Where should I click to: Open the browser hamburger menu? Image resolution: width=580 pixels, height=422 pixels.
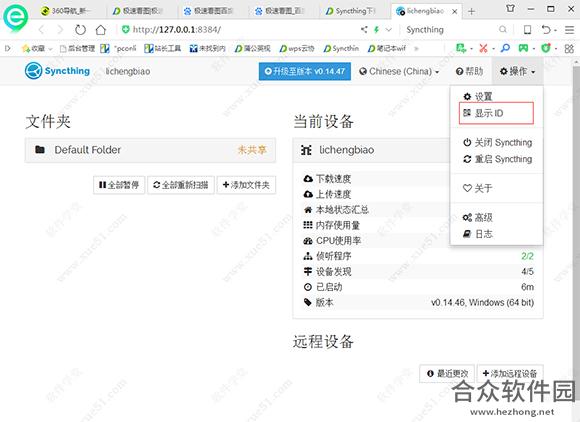[569, 30]
